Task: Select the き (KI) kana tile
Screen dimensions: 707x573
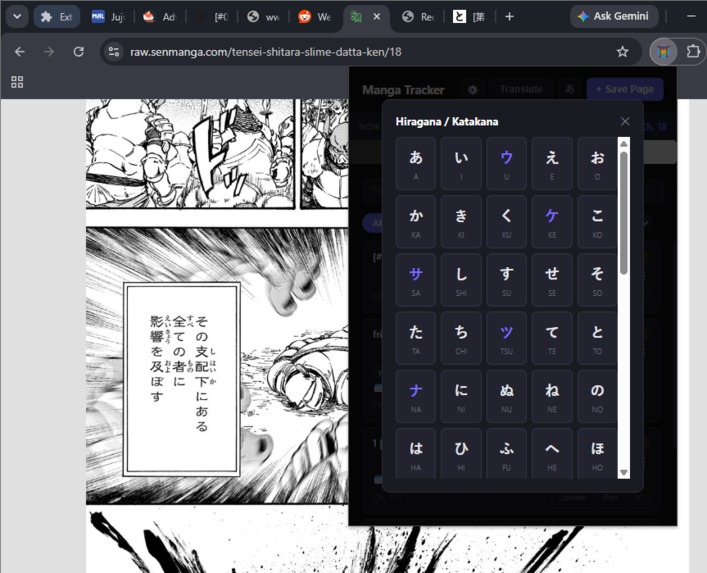Action: (x=461, y=222)
